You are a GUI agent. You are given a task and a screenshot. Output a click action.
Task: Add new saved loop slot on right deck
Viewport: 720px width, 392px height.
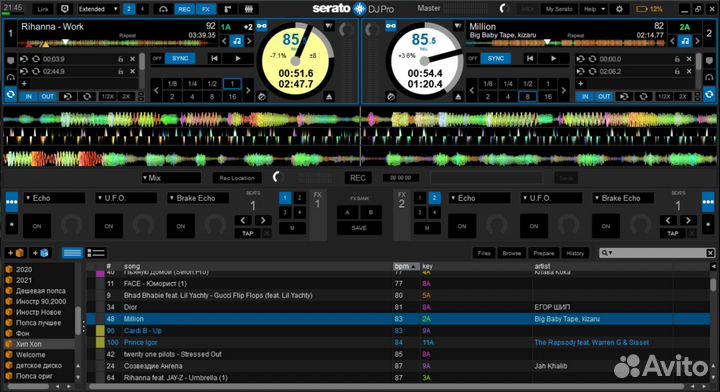coord(580,84)
